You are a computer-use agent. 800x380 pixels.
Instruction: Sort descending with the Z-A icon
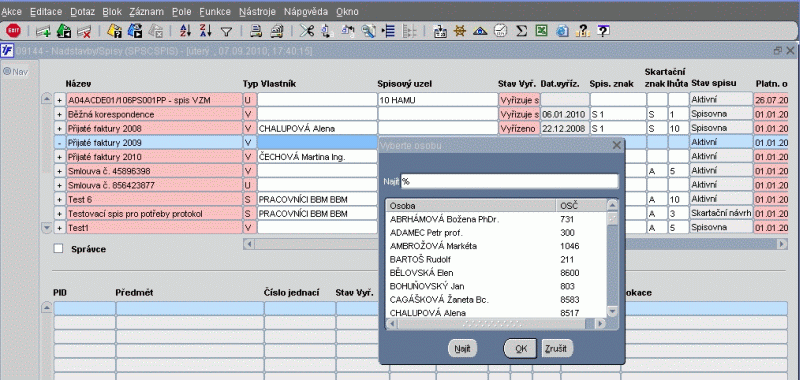pyautogui.click(x=206, y=31)
